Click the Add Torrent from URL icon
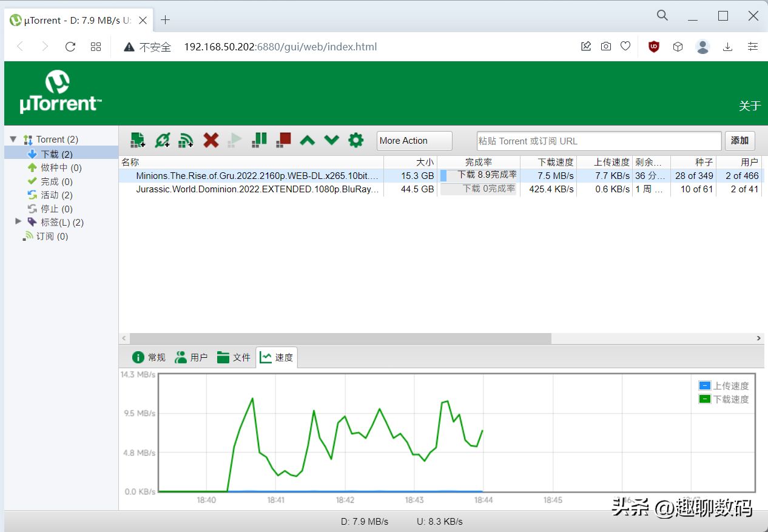The image size is (768, 532). coord(162,140)
